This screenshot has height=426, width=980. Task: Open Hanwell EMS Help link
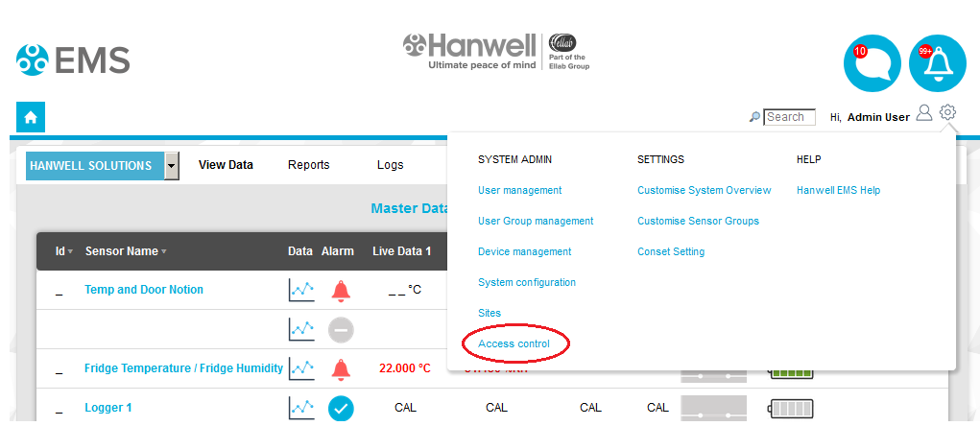(x=838, y=190)
